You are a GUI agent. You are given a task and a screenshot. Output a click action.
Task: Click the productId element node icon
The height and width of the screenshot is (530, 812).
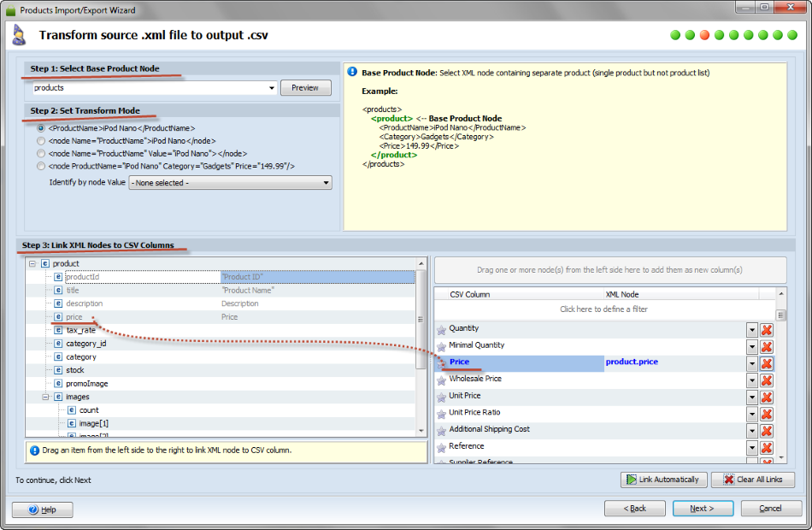tap(58, 277)
